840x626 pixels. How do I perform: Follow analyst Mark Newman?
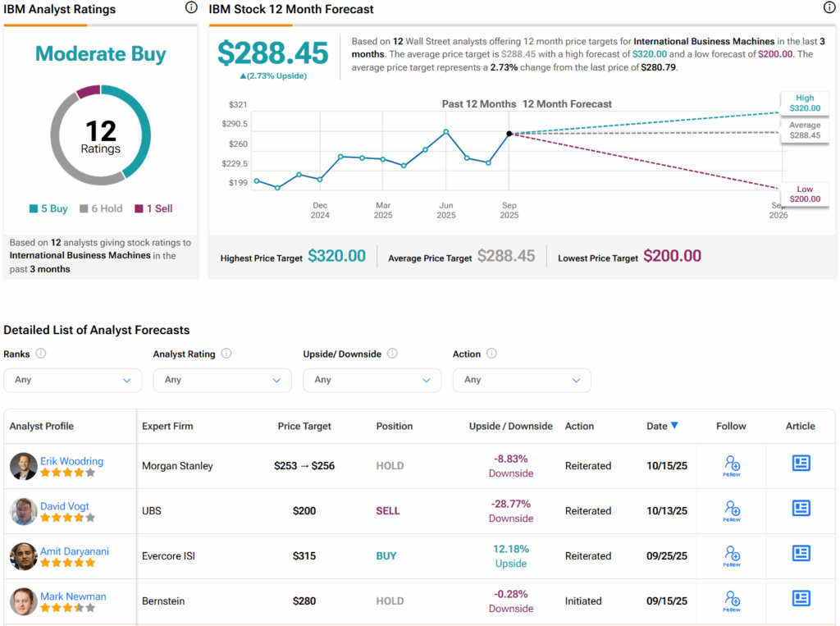click(x=731, y=601)
